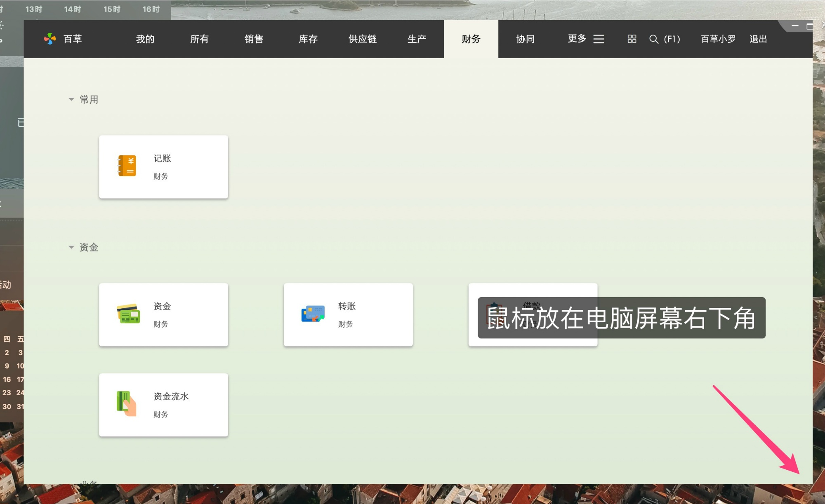Click the 记账 card title
The image size is (825, 504).
coord(162,158)
